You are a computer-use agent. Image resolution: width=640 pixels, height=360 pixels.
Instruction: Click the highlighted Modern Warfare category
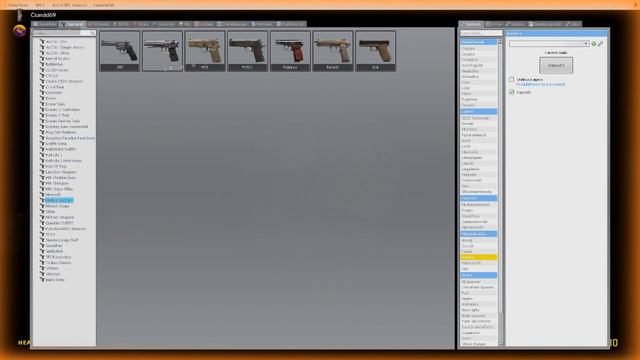[59, 200]
